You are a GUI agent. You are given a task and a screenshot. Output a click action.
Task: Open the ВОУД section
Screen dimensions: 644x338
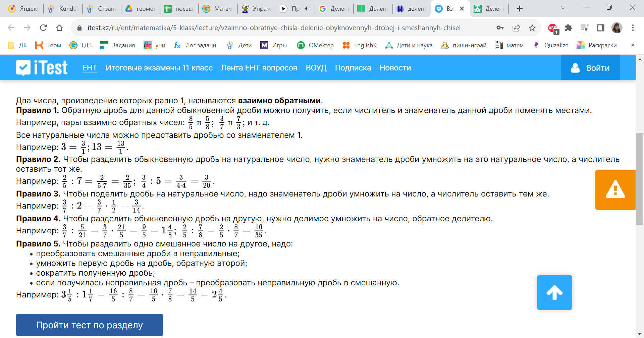[x=316, y=68]
